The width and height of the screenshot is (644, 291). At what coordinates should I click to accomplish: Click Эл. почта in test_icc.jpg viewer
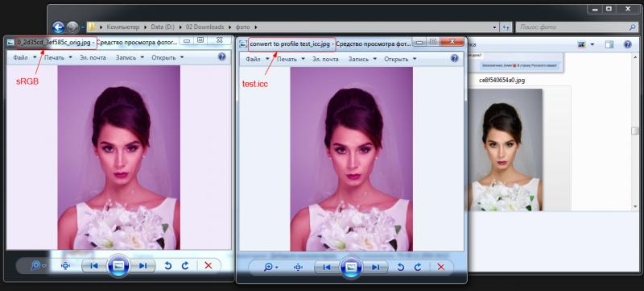click(325, 59)
